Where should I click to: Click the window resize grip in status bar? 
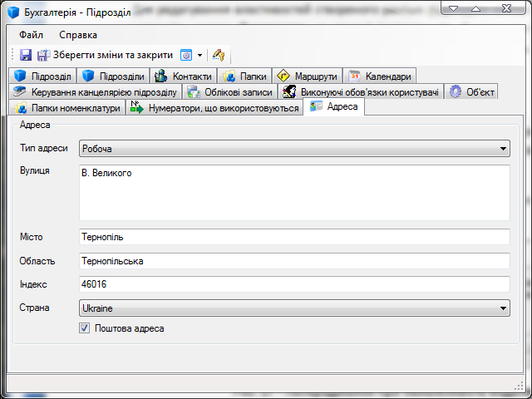coord(519,386)
